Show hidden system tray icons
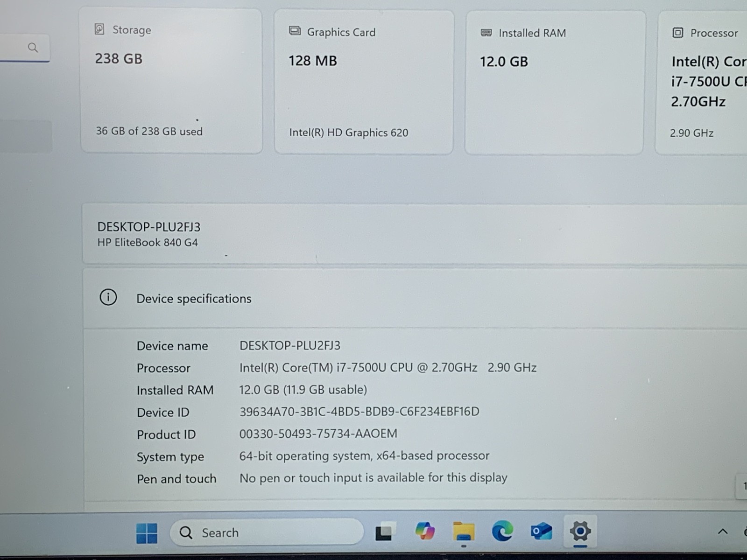This screenshot has width=747, height=560. (x=722, y=532)
